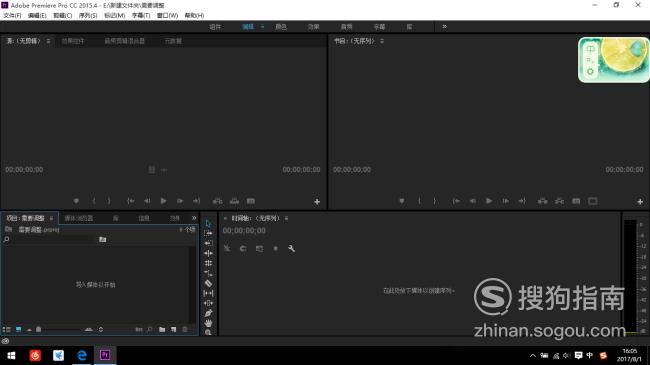Play in Program monitor
This screenshot has width=650, height=365.
coord(489,201)
